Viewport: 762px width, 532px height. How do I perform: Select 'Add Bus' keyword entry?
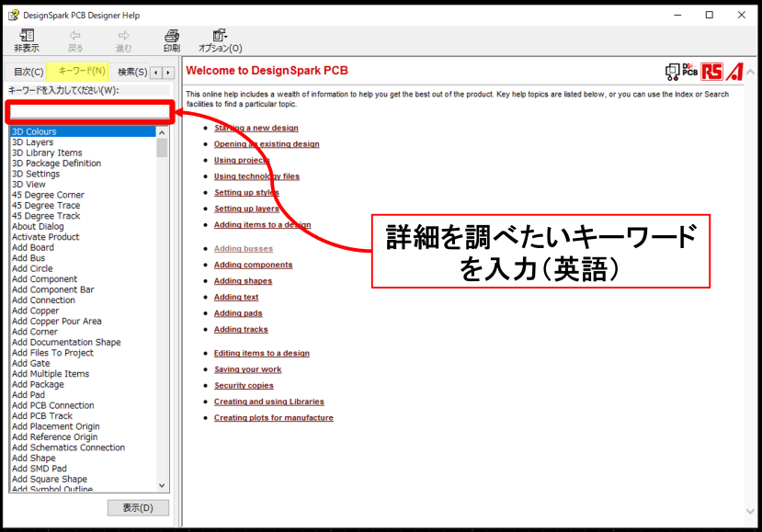click(x=28, y=258)
